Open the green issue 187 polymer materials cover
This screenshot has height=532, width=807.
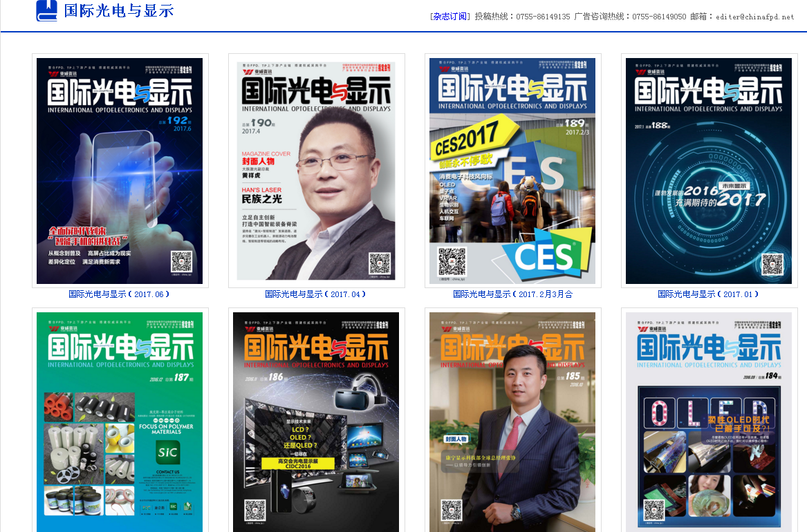(120, 421)
